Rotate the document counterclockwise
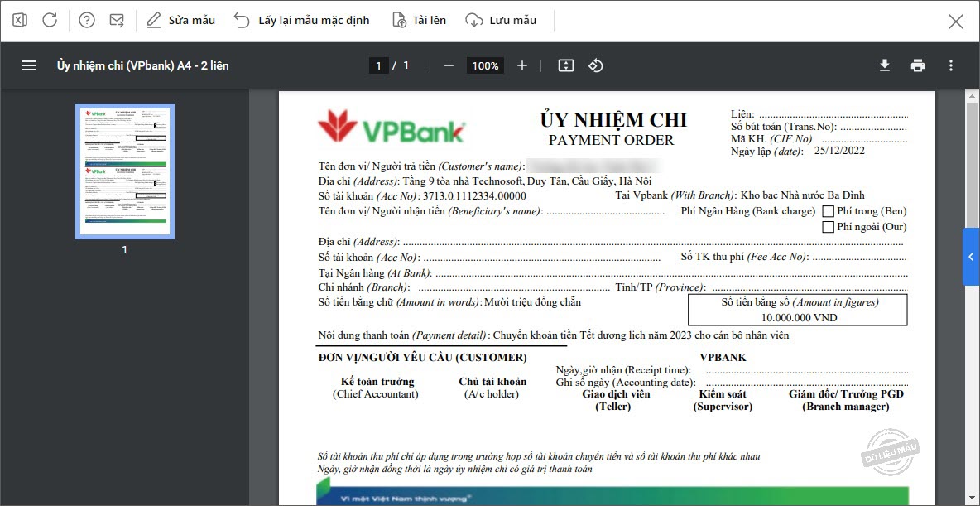 coord(596,65)
